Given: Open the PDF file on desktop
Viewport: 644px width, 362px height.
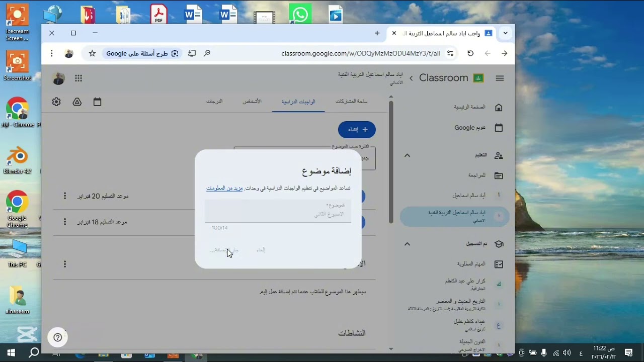Looking at the screenshot, I should (158, 14).
